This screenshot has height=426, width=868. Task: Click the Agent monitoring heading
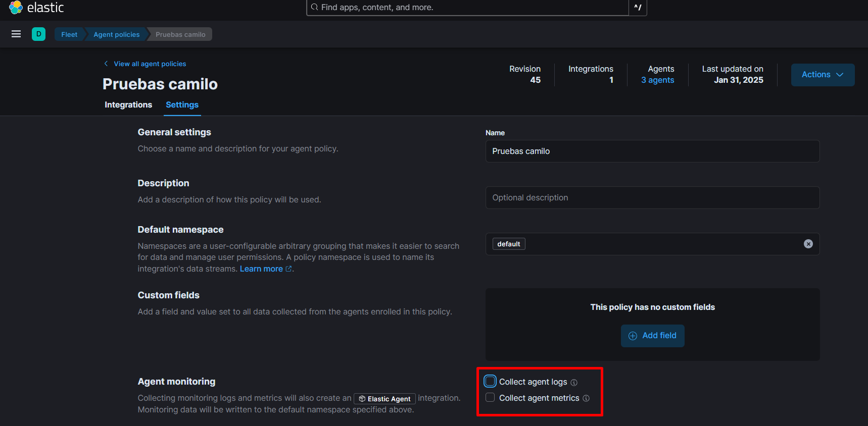176,382
